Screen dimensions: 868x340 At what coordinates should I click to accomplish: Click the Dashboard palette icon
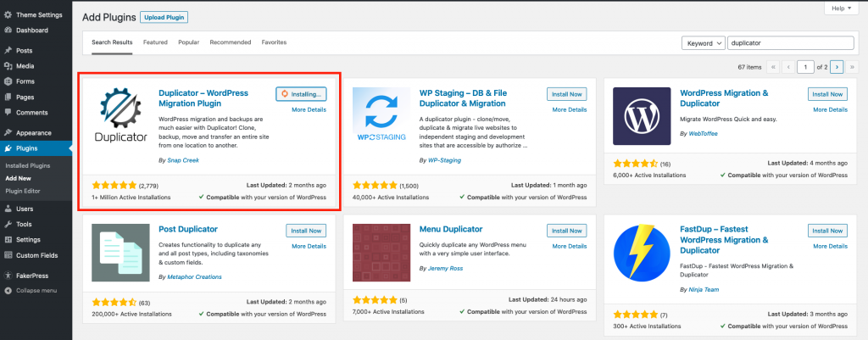8,31
